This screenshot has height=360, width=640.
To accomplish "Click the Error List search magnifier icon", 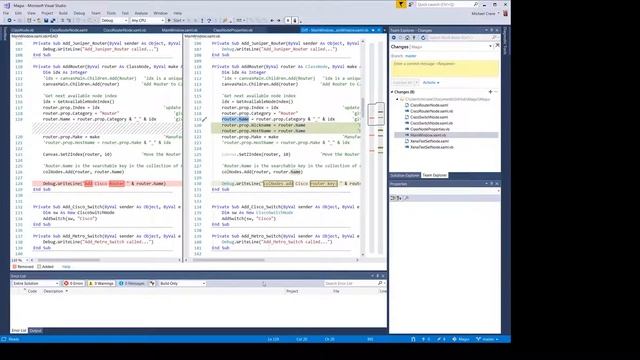I will 380,283.
